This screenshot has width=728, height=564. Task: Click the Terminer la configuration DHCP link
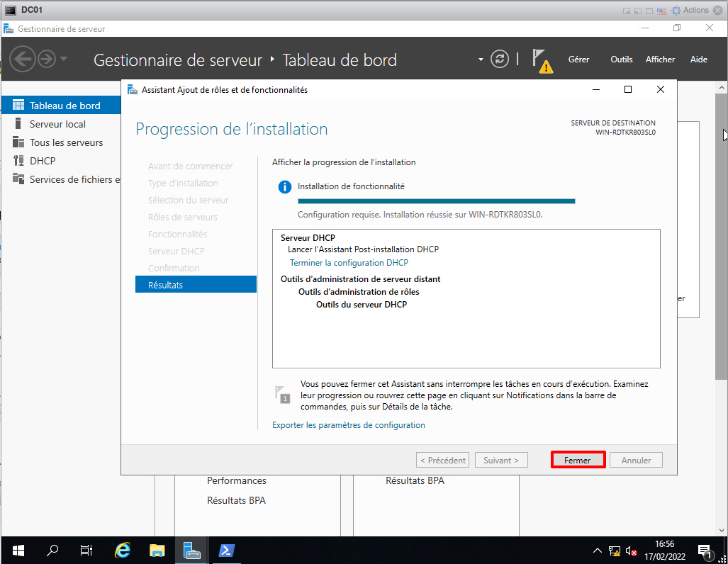pyautogui.click(x=349, y=263)
